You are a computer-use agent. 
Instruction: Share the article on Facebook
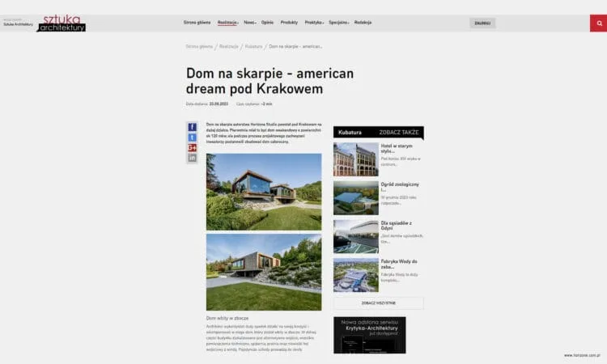193,127
